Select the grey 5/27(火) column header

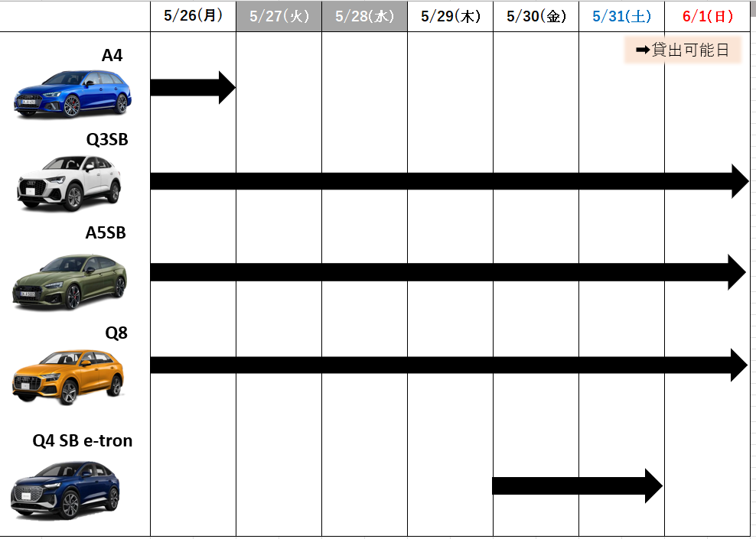coord(279,16)
